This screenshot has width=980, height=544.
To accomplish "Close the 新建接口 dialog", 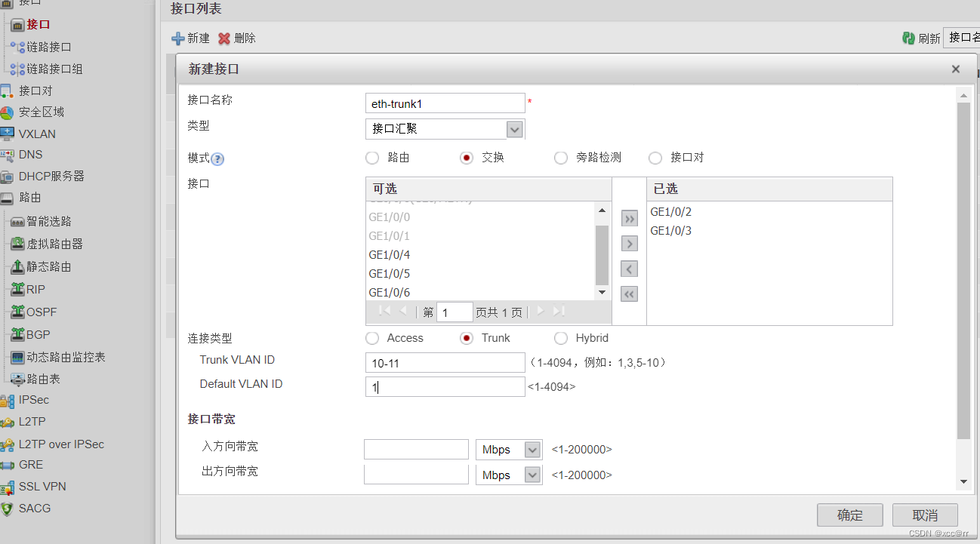I will 955,69.
